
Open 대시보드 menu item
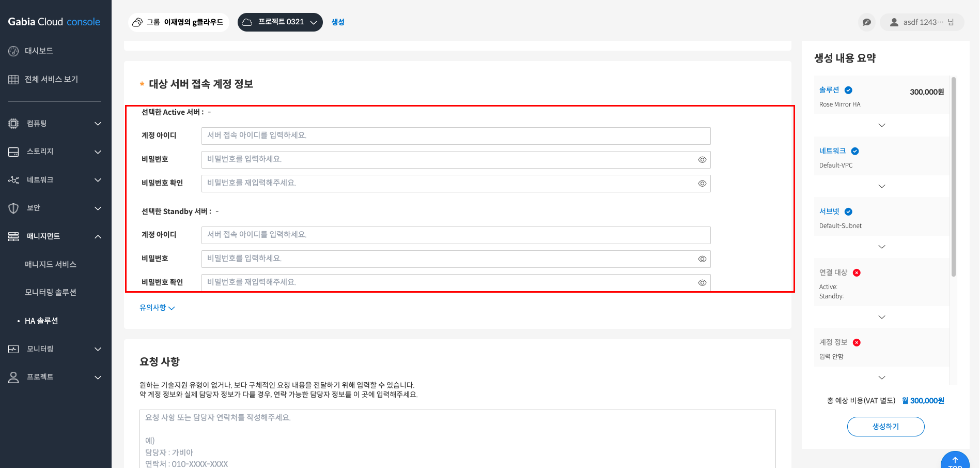pos(39,51)
